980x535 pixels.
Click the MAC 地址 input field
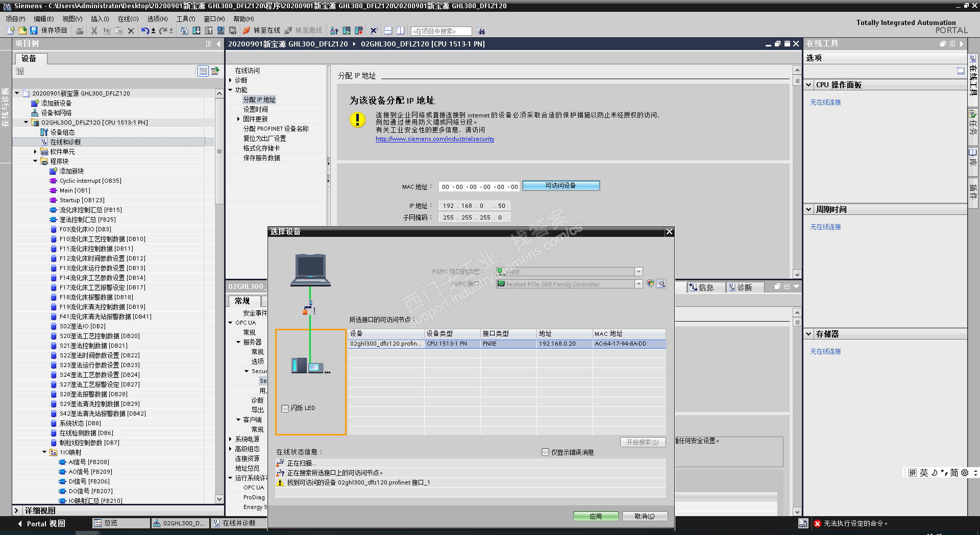pos(479,187)
